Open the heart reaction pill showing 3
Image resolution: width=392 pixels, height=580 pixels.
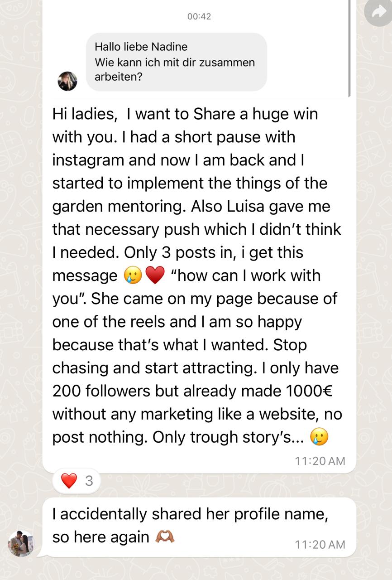[76, 481]
